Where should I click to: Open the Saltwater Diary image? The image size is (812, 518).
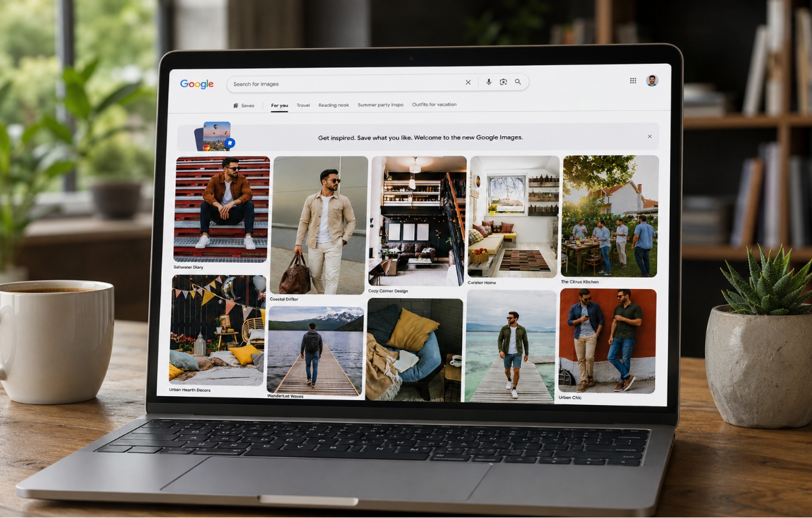coord(222,209)
